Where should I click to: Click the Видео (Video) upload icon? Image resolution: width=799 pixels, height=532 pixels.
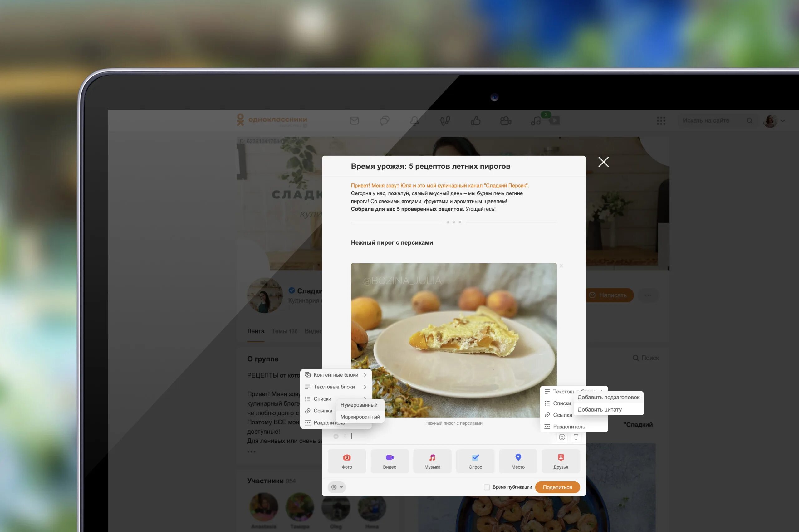click(390, 461)
